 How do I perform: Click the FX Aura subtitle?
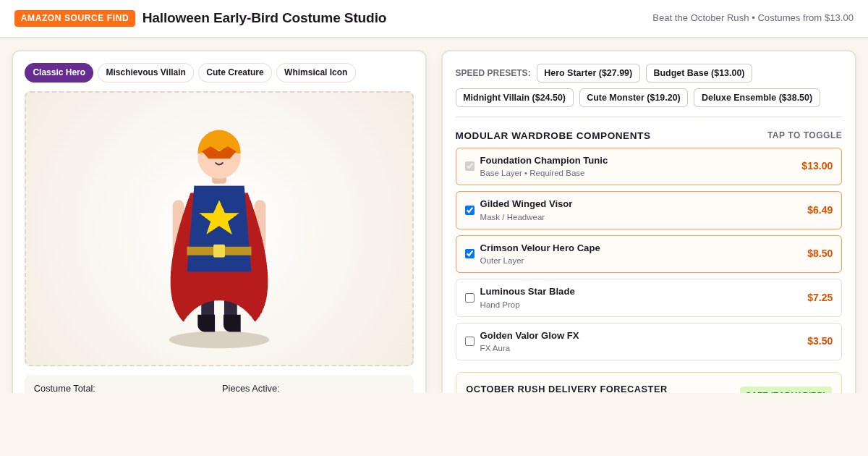pos(495,348)
